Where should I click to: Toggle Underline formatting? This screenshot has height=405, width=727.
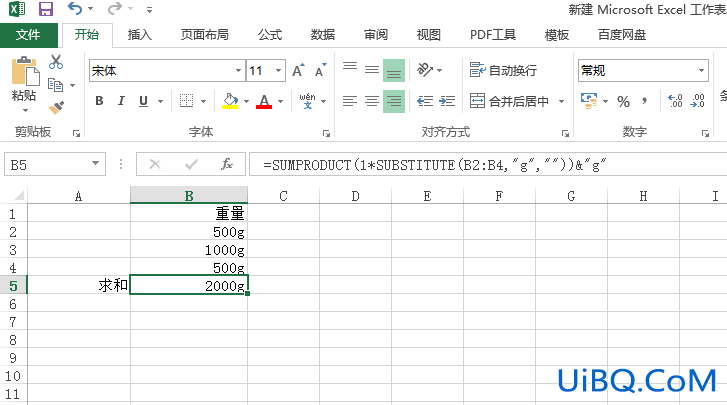click(x=143, y=101)
